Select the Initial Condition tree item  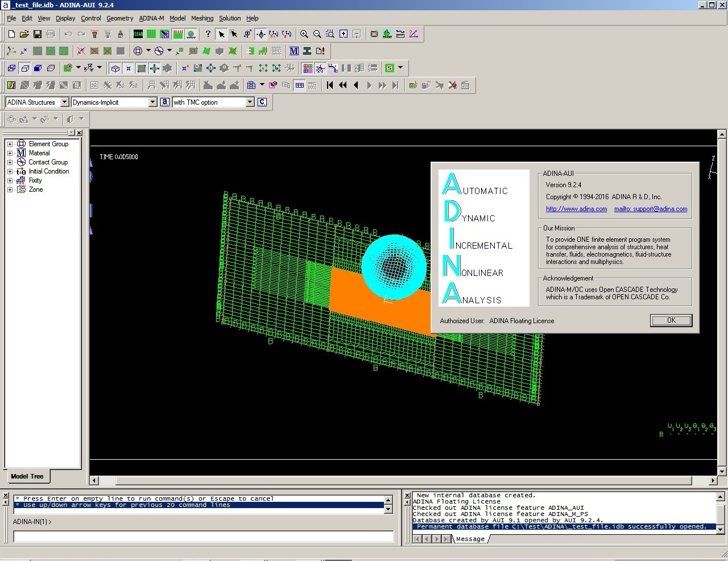pyautogui.click(x=49, y=171)
